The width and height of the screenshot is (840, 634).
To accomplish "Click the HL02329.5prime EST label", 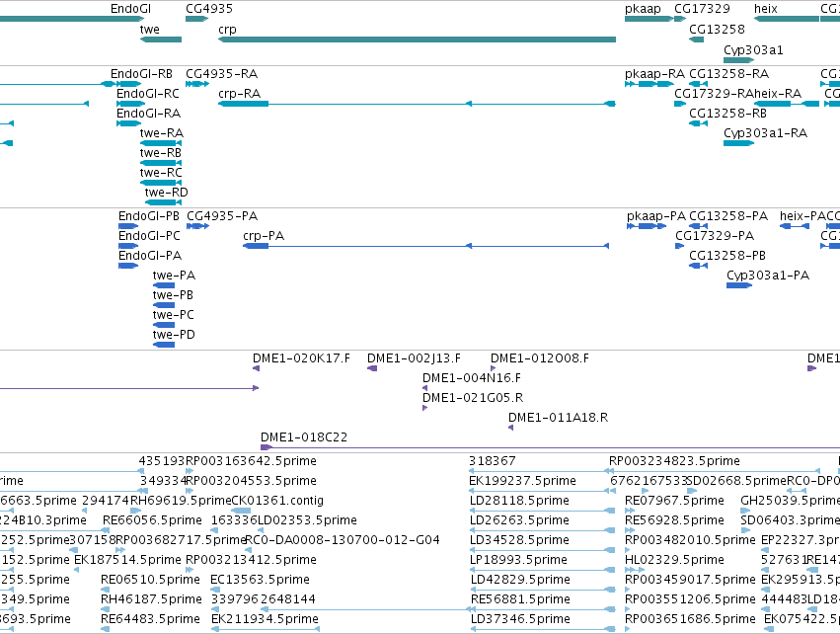I will pyautogui.click(x=674, y=560).
